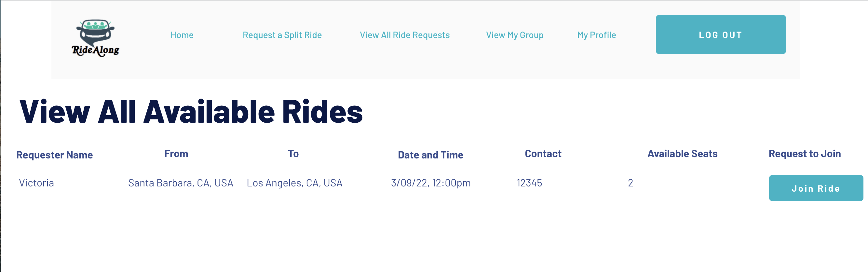
Task: Click the Requester Name column header
Action: [x=55, y=155]
